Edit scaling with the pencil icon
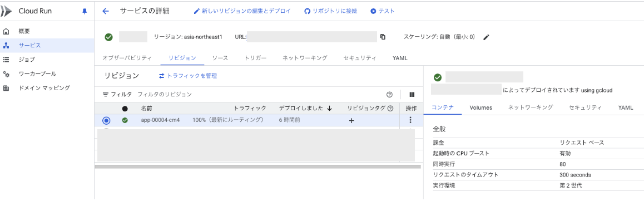This screenshot has height=206, width=644. tap(486, 37)
